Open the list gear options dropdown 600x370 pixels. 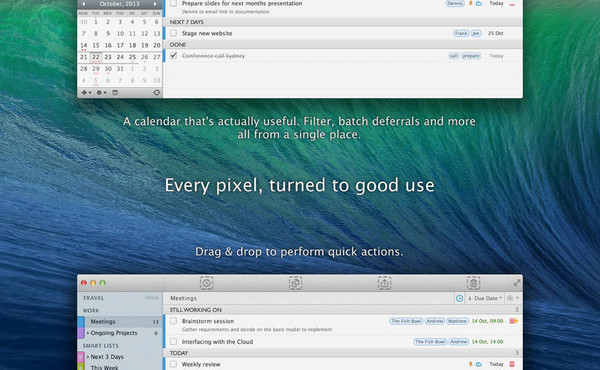[513, 298]
